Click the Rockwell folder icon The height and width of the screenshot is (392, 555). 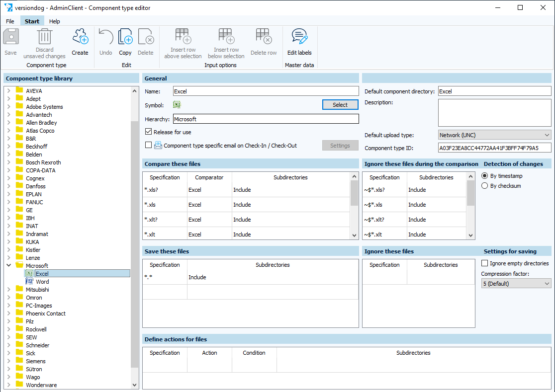(19, 329)
